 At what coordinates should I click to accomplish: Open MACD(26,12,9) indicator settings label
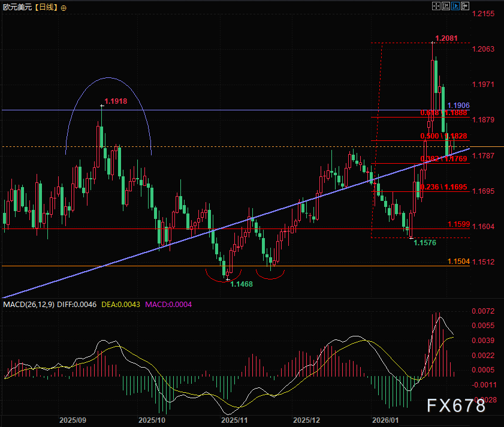pos(29,305)
